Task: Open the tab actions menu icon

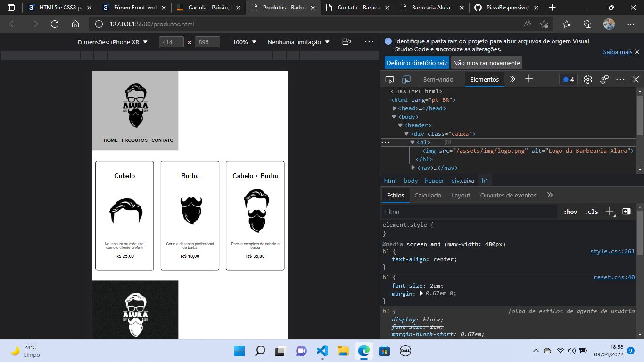Action: point(12,8)
